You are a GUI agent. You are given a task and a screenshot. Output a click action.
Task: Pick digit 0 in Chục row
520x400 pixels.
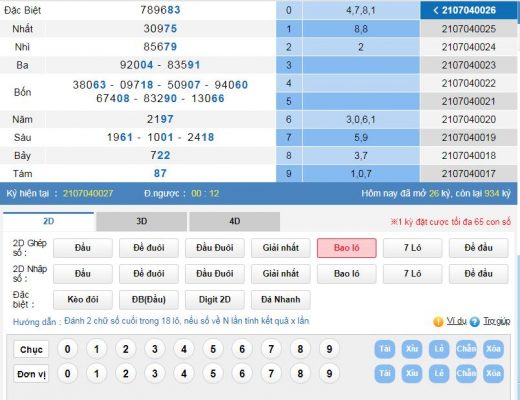coord(67,349)
